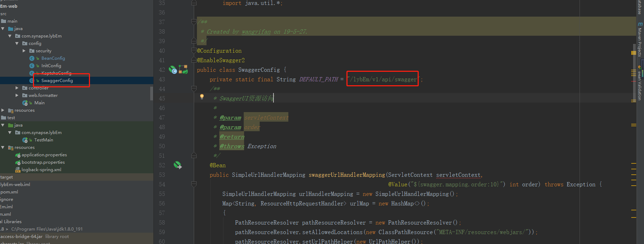
Task: Open the Database tool window tab
Action: click(x=640, y=7)
